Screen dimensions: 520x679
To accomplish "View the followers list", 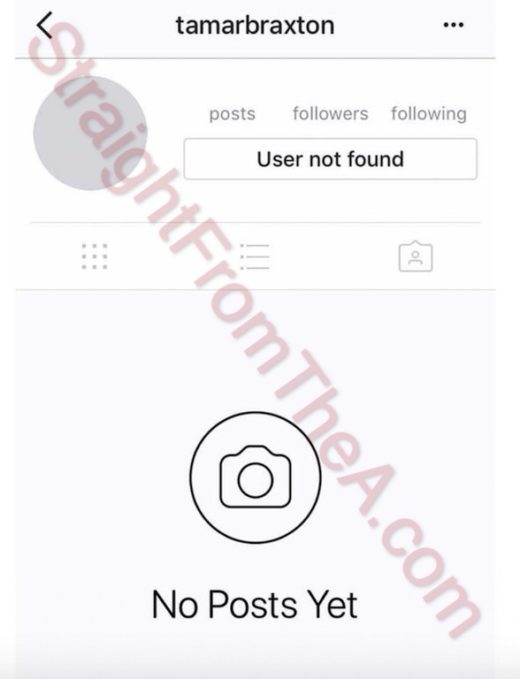I will (330, 113).
